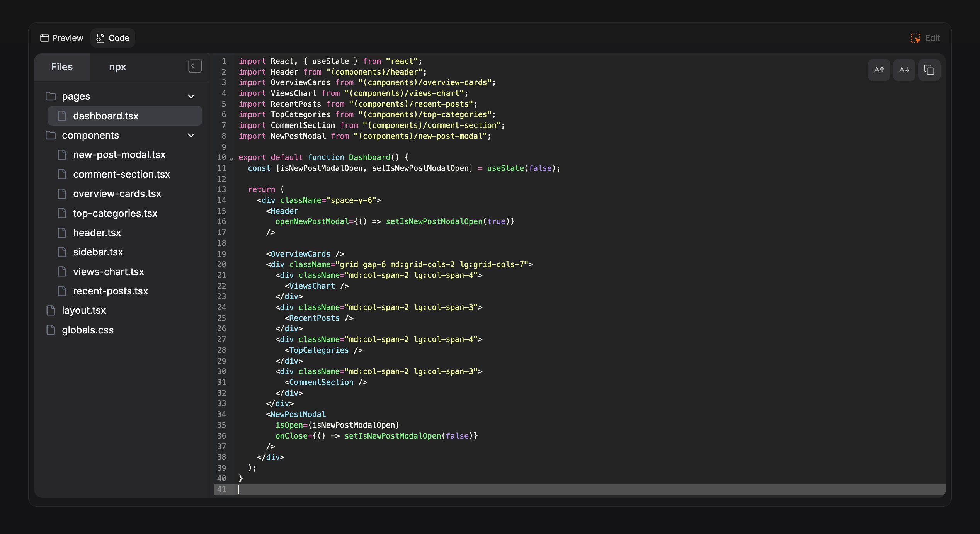Collapse the components folder chevron
Viewport: 980px width, 534px height.
click(191, 135)
